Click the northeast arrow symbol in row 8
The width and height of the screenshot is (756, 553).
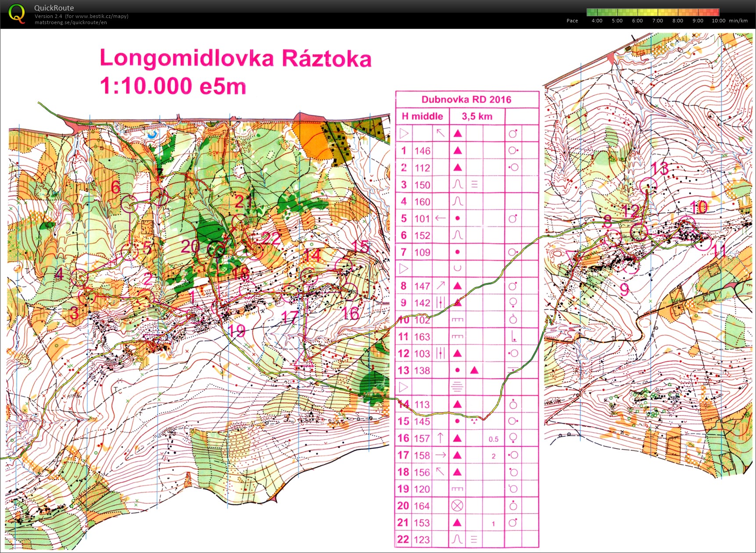[x=440, y=286]
